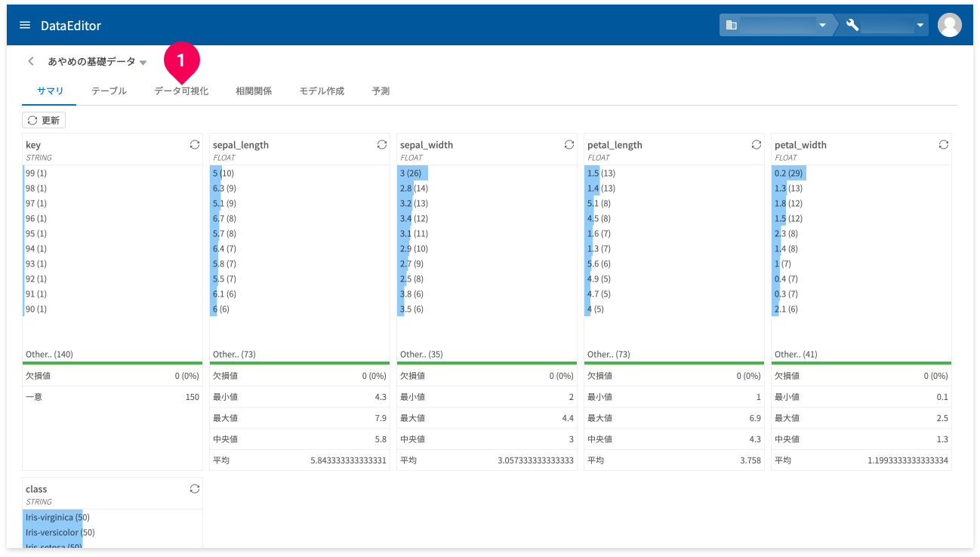The width and height of the screenshot is (980, 557).
Task: Select the サマリ tab
Action: click(x=50, y=91)
